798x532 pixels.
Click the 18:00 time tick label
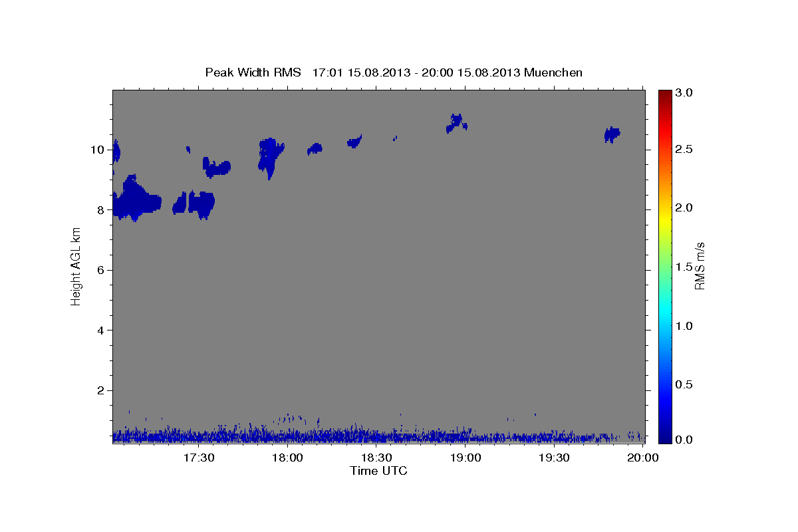pyautogui.click(x=287, y=458)
